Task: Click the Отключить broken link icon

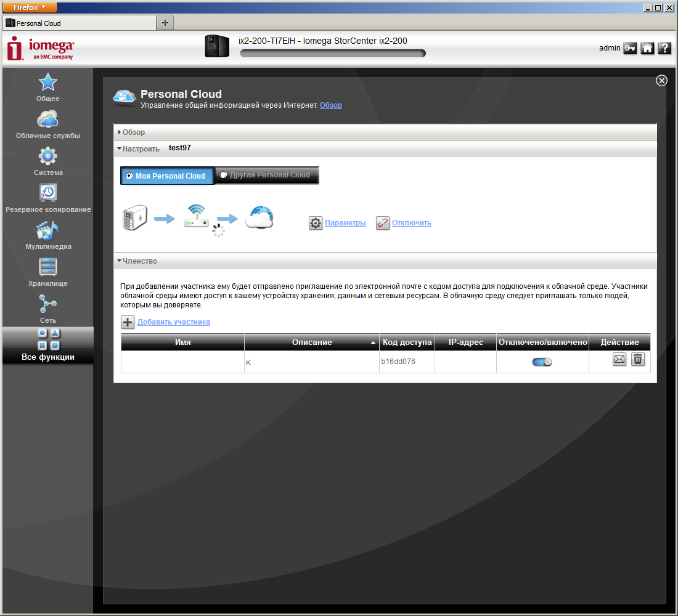Action: 383,223
